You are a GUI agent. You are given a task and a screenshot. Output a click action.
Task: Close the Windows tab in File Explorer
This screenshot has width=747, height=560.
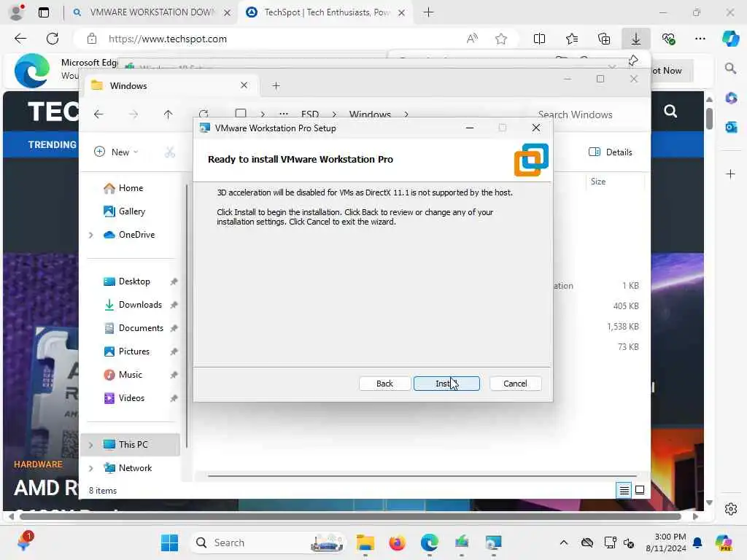(x=244, y=85)
